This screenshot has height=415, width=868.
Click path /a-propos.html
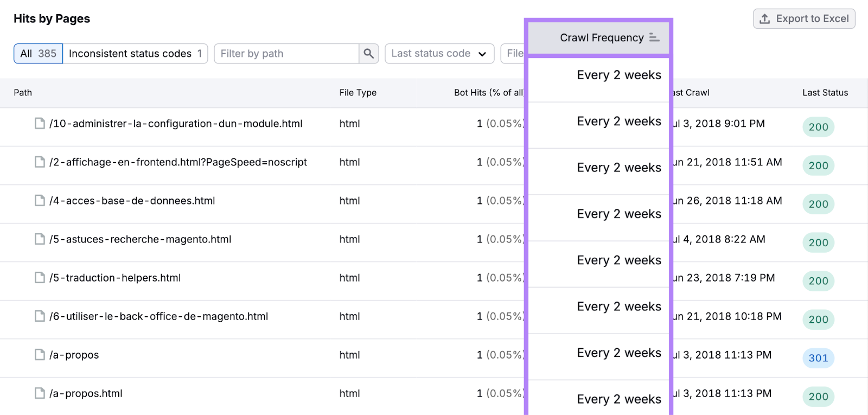click(86, 393)
